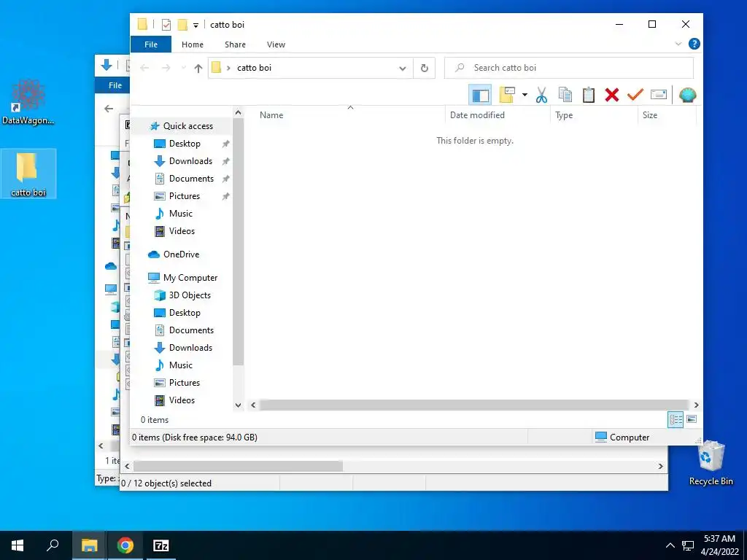Click the folder icon in the title bar
747x560 pixels.
tap(142, 24)
